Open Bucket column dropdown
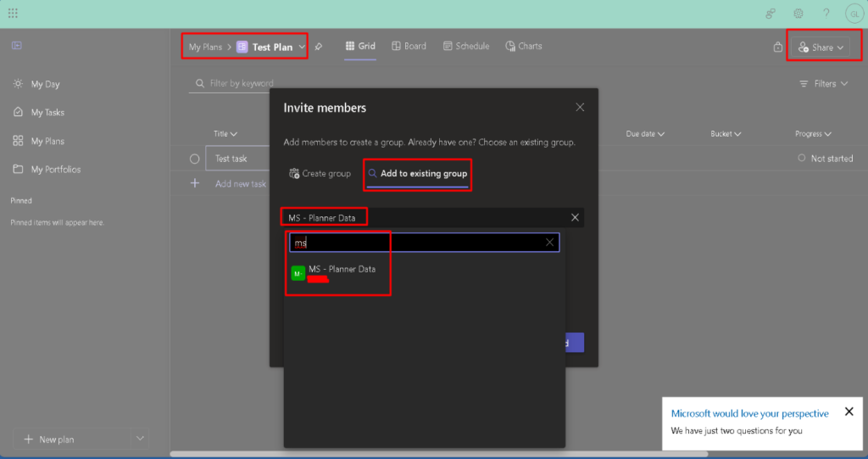 coord(726,133)
